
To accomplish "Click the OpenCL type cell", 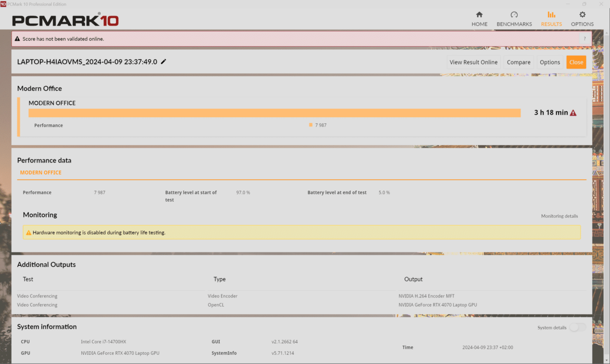I will pos(216,305).
